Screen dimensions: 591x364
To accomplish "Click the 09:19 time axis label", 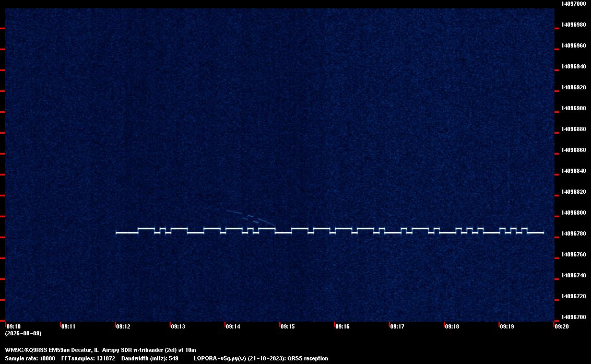I will 507,326.
